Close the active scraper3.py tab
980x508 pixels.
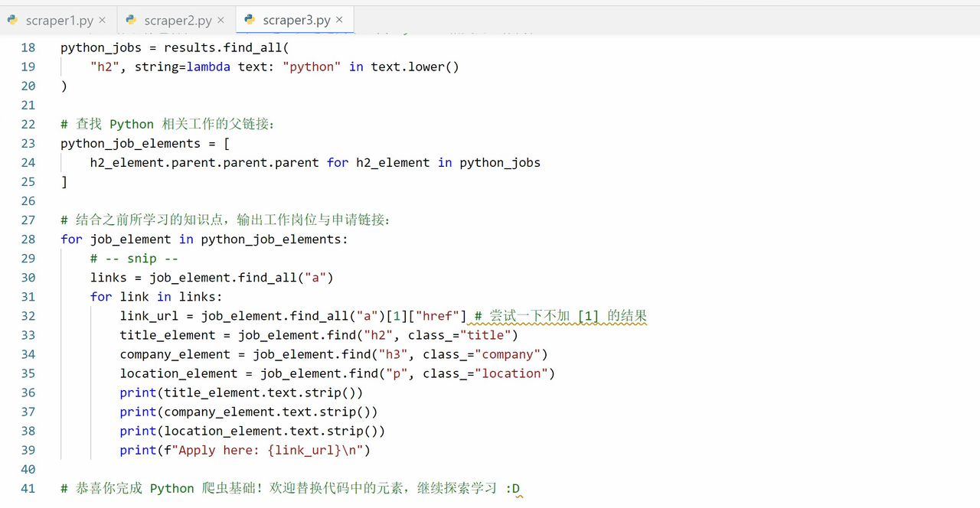coord(340,20)
